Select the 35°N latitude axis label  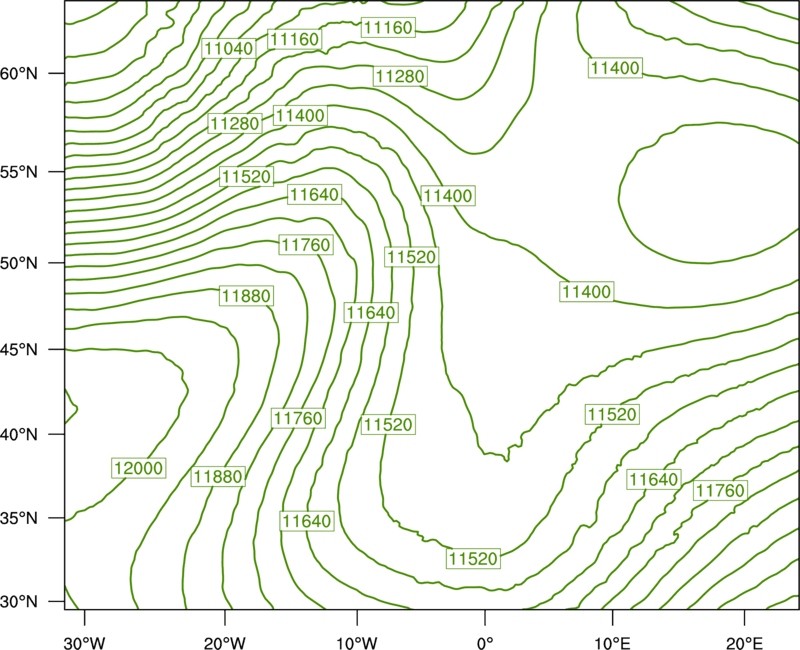point(19,518)
